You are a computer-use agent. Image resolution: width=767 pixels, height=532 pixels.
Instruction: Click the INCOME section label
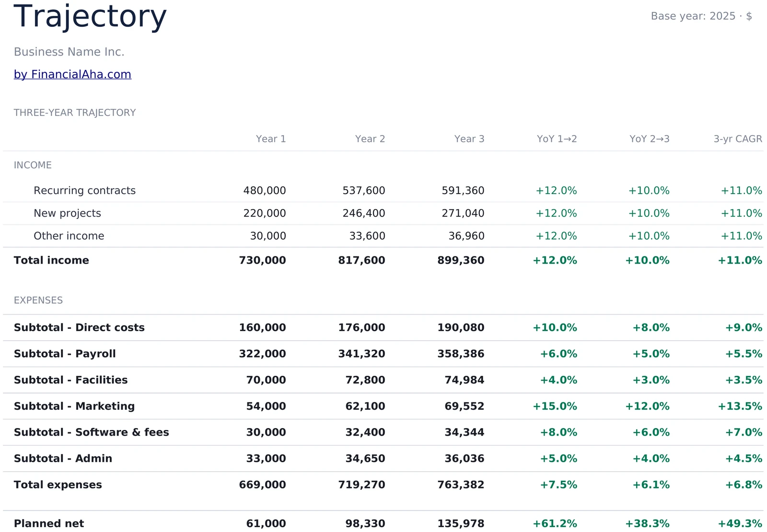(33, 165)
